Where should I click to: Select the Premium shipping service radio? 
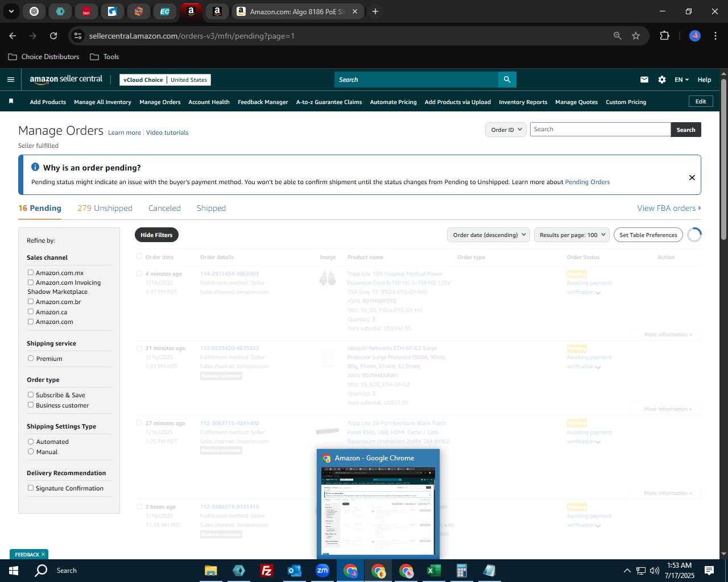pos(31,358)
